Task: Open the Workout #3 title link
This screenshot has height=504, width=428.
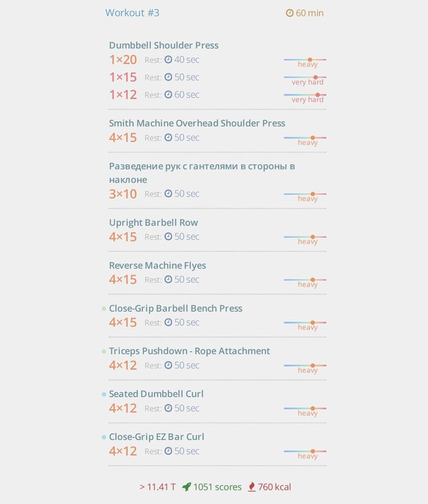Action: [132, 13]
